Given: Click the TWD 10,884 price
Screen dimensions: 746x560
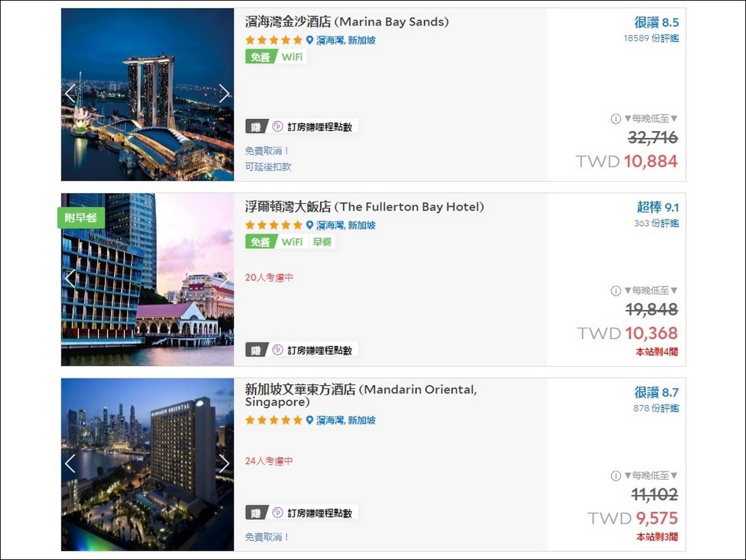Looking at the screenshot, I should click(x=626, y=161).
